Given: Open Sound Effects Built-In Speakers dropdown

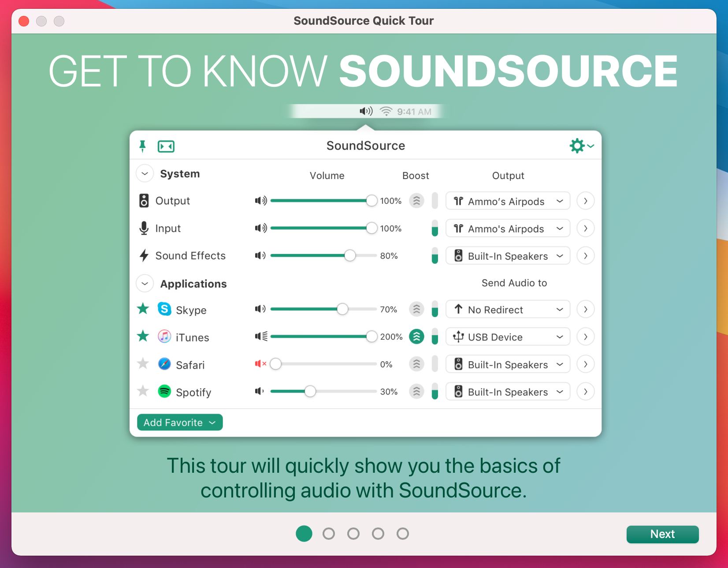Looking at the screenshot, I should (508, 255).
